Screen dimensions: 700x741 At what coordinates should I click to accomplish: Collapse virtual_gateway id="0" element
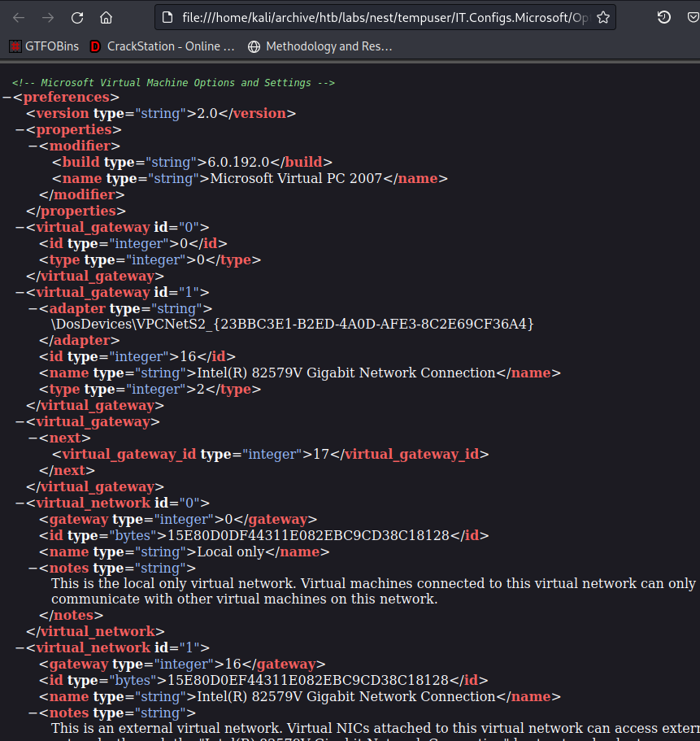pos(20,228)
